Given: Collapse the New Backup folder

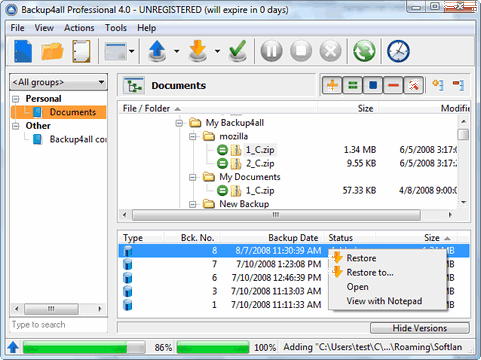Looking at the screenshot, I should (x=193, y=204).
